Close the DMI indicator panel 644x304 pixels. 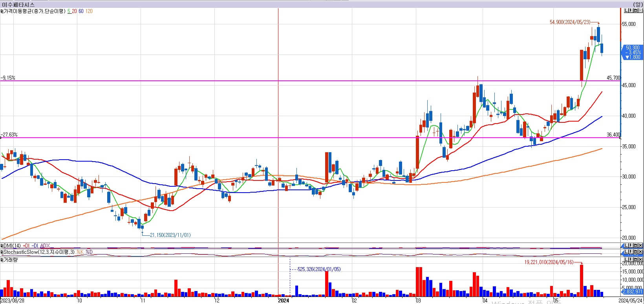click(640, 245)
